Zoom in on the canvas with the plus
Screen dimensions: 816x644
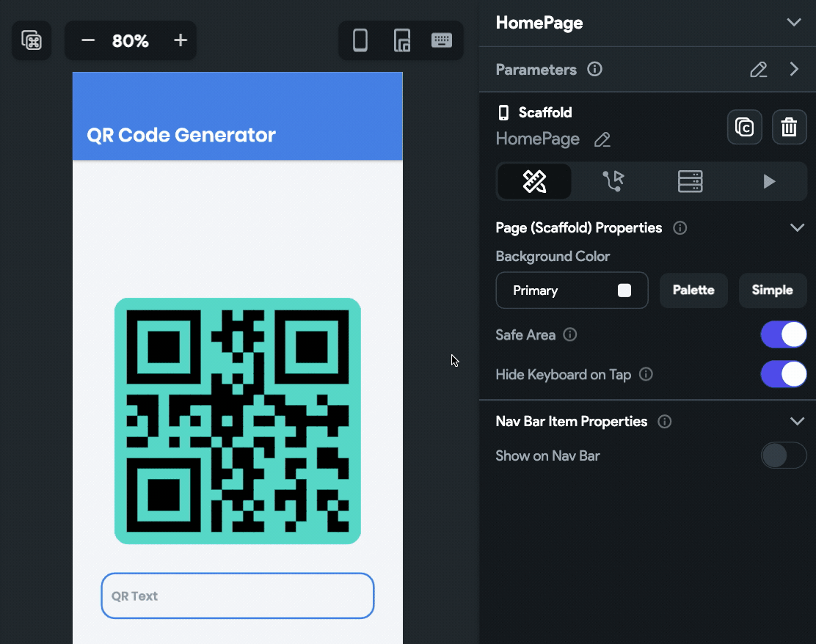point(179,40)
